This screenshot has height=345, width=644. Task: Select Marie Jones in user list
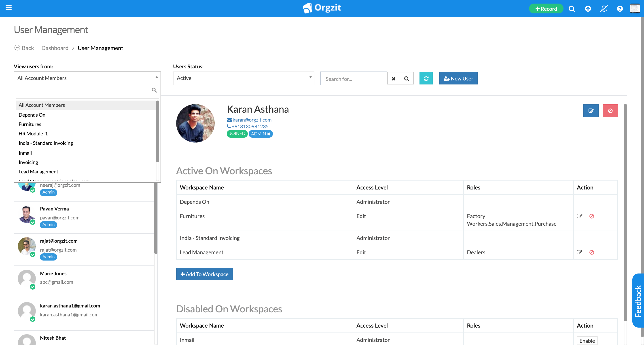pyautogui.click(x=84, y=282)
